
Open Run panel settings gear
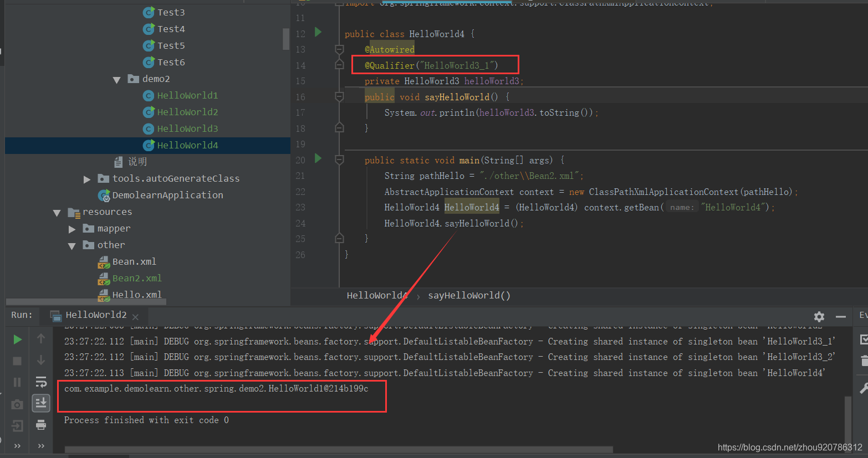click(x=819, y=316)
